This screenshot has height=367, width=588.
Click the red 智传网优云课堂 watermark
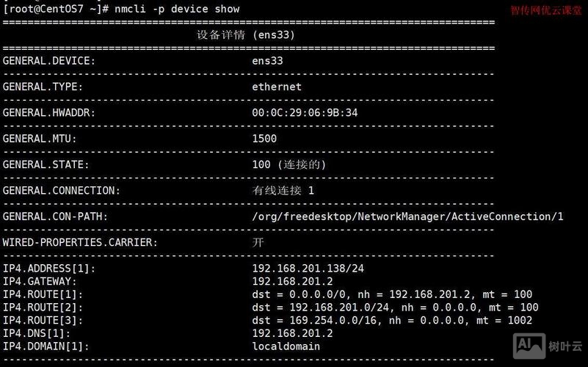coord(545,11)
